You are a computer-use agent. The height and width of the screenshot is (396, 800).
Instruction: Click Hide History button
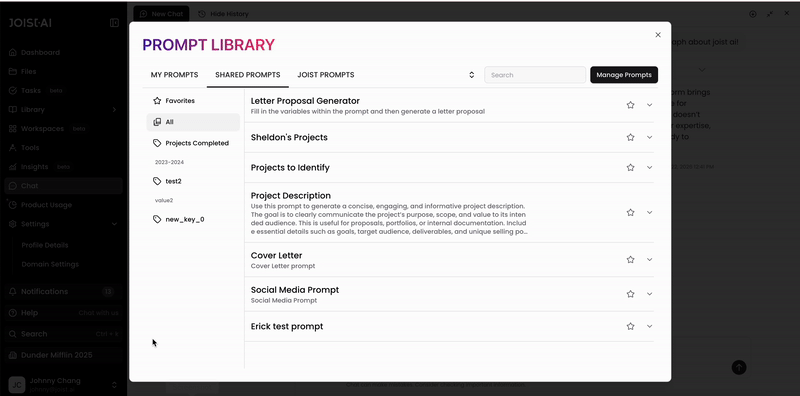(223, 14)
